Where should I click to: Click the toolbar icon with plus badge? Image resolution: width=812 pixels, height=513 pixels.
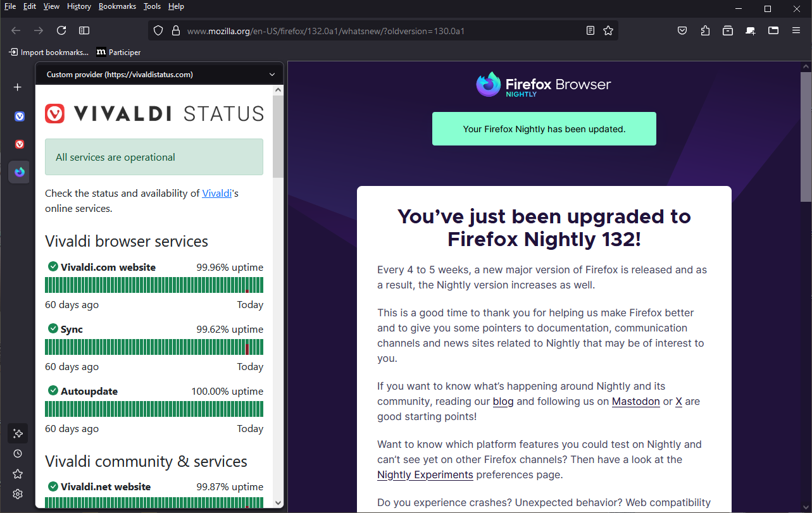(x=751, y=30)
